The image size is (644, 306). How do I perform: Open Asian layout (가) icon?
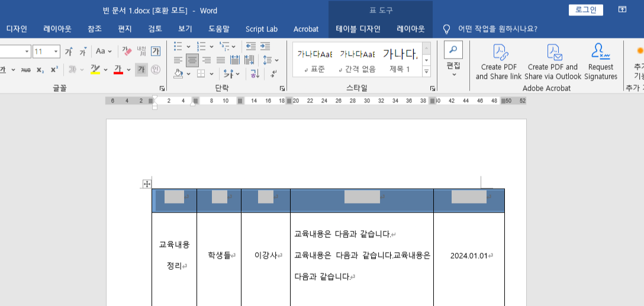pyautogui.click(x=228, y=74)
